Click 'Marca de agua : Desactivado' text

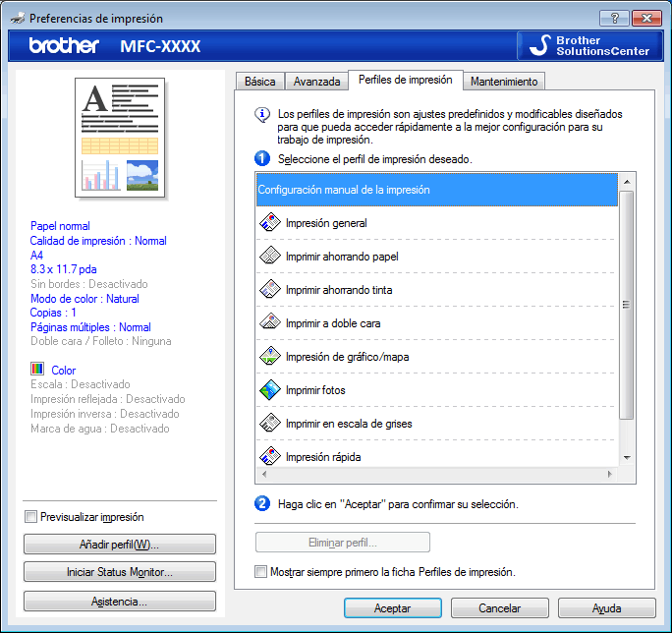tap(100, 429)
